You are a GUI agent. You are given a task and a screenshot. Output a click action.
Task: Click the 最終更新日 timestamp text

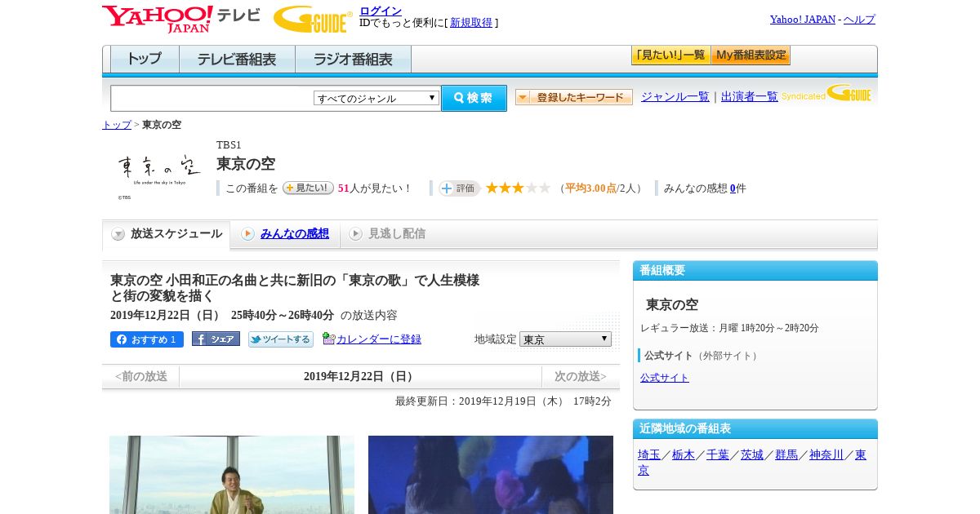point(503,401)
